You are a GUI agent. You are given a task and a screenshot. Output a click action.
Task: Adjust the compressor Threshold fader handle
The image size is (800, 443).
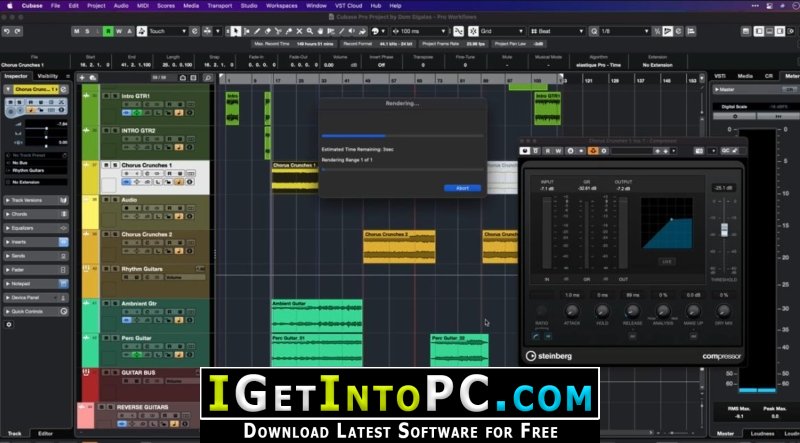click(723, 230)
